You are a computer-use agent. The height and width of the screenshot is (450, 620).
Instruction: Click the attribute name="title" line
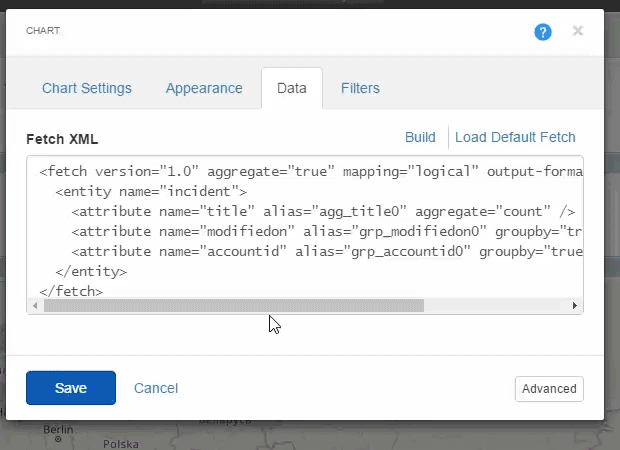323,212
